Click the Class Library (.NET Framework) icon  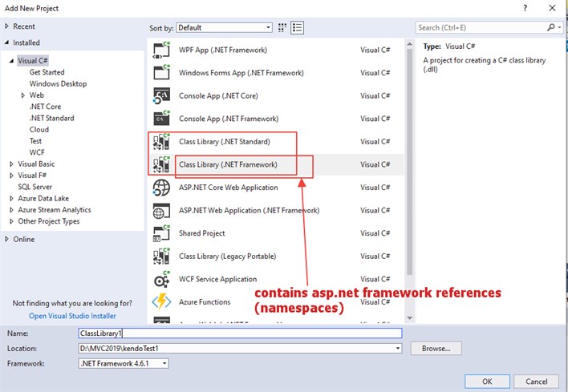161,164
